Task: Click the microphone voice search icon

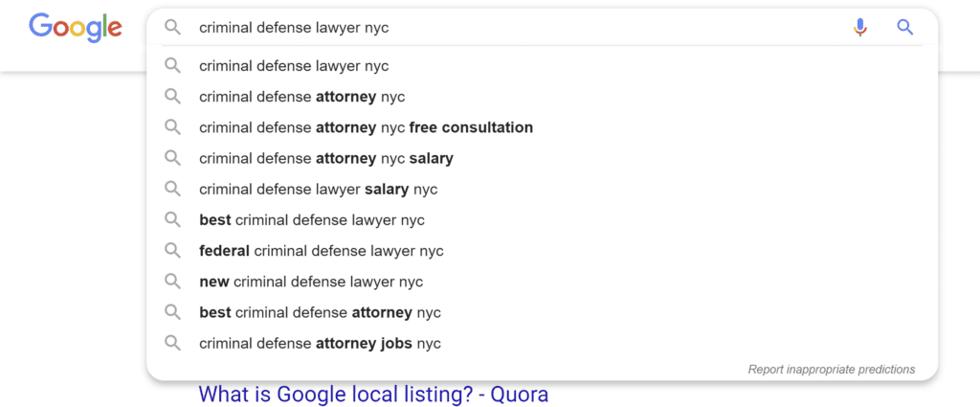Action: click(860, 28)
